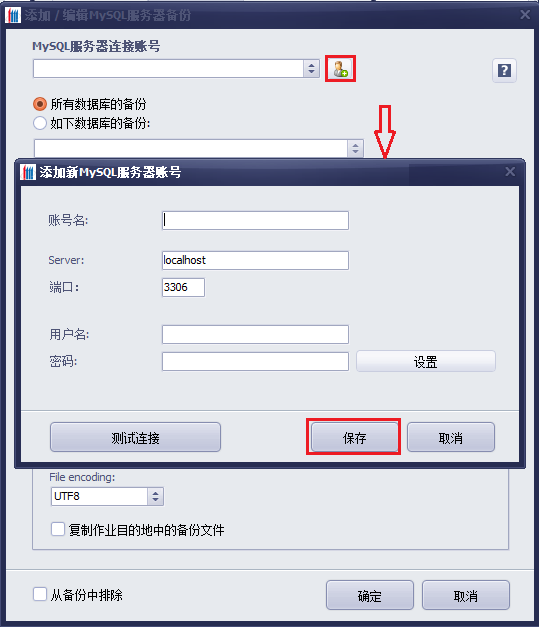Expand the MySQL server connection account dropdown
This screenshot has height=627, width=539.
(x=311, y=69)
